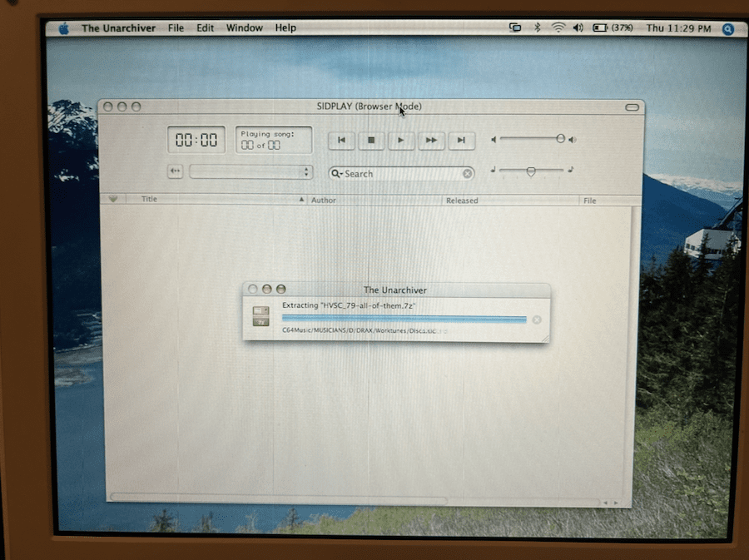Fast forward the current tune

[x=431, y=141]
